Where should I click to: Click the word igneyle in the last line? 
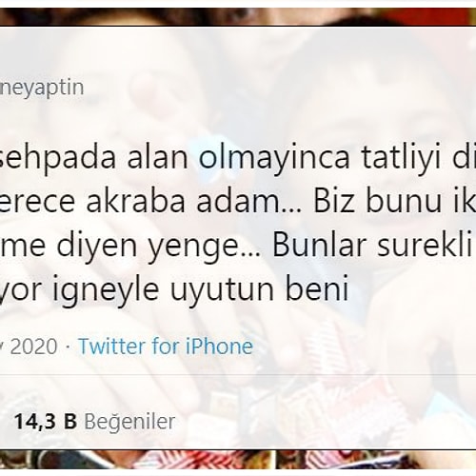pos(105,290)
